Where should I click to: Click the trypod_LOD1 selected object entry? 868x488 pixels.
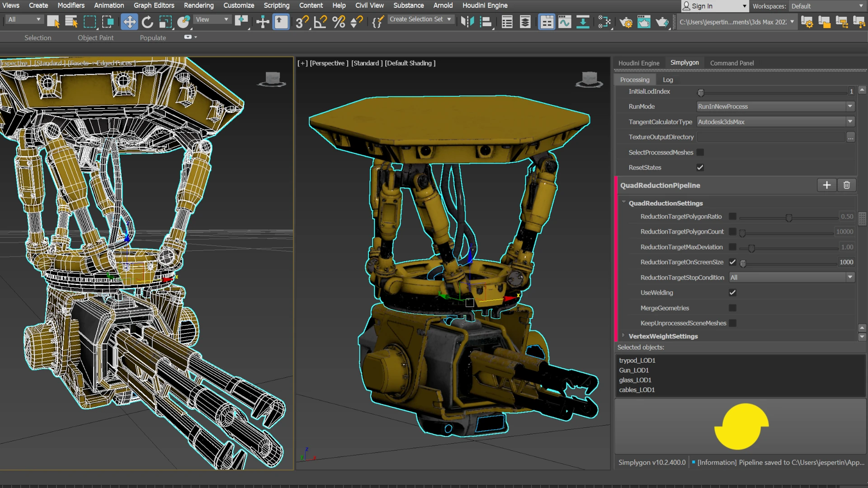point(637,360)
